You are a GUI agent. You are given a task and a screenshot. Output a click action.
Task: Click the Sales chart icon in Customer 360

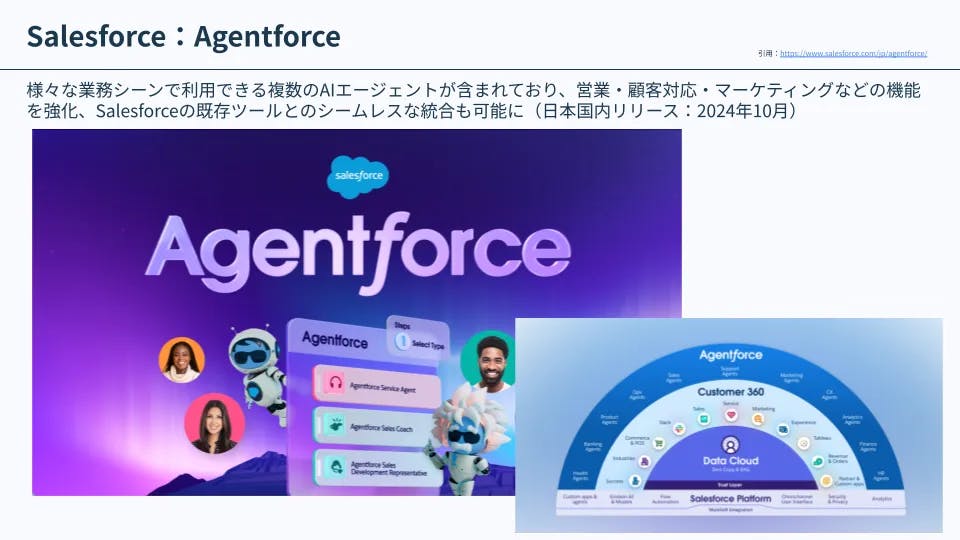704,419
